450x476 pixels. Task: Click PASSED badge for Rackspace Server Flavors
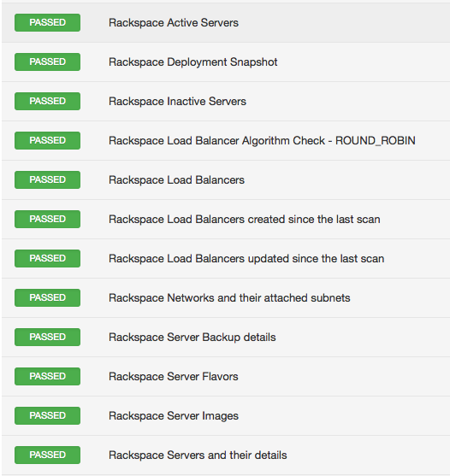click(47, 376)
